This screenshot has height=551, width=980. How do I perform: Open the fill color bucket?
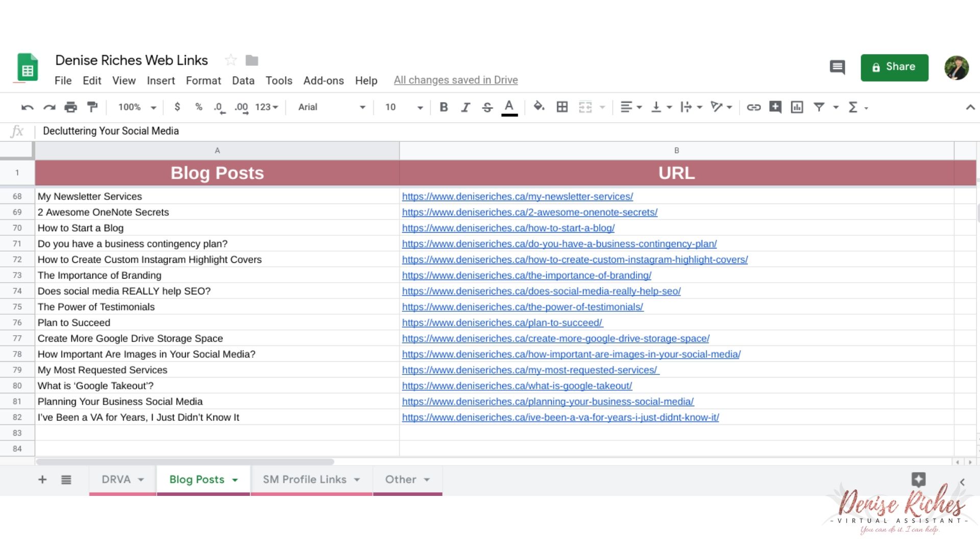point(539,107)
